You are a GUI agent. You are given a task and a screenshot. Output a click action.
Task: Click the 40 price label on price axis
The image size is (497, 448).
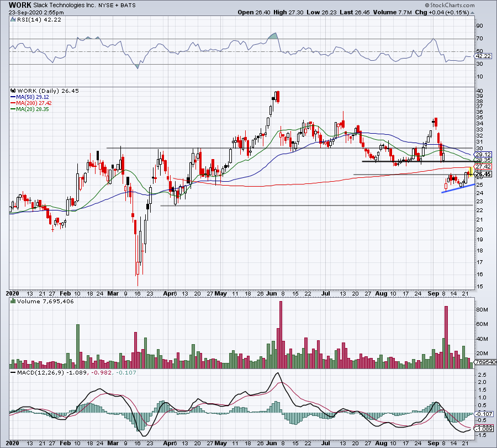479,91
